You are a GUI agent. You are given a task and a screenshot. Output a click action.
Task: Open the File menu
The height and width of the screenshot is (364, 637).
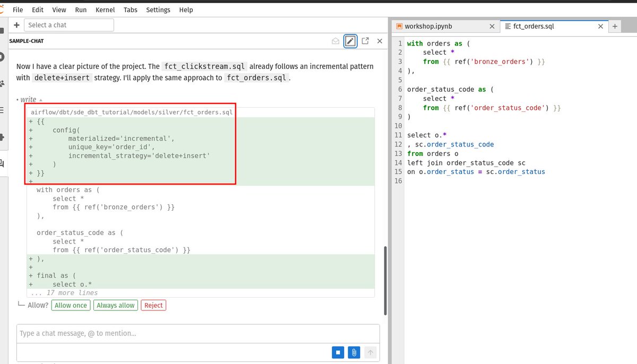coord(18,10)
